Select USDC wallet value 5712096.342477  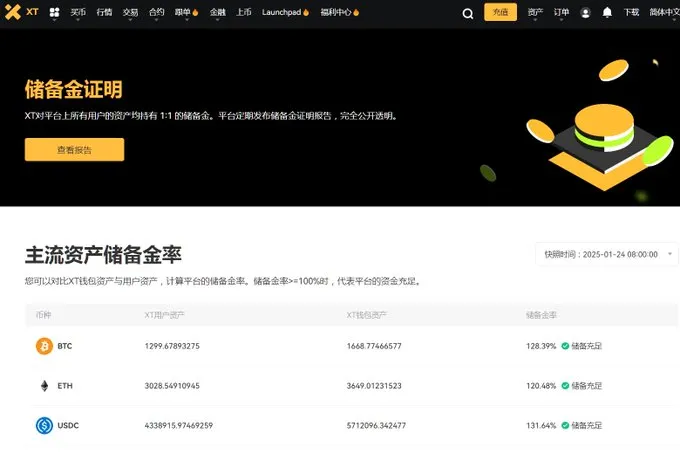(x=376, y=425)
